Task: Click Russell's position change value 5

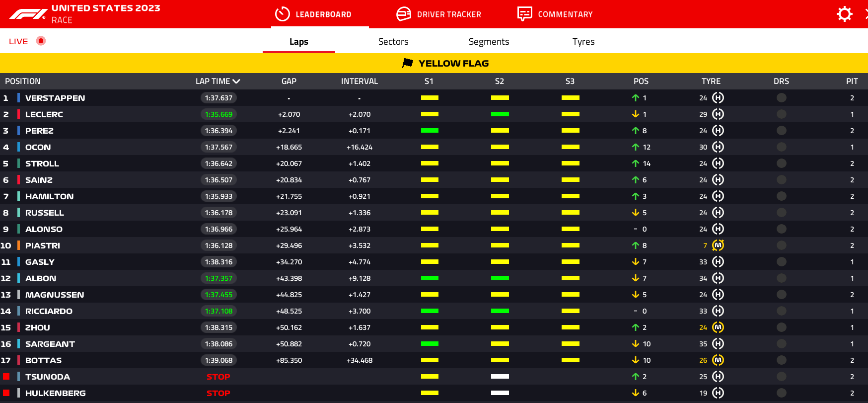Action: tap(645, 213)
